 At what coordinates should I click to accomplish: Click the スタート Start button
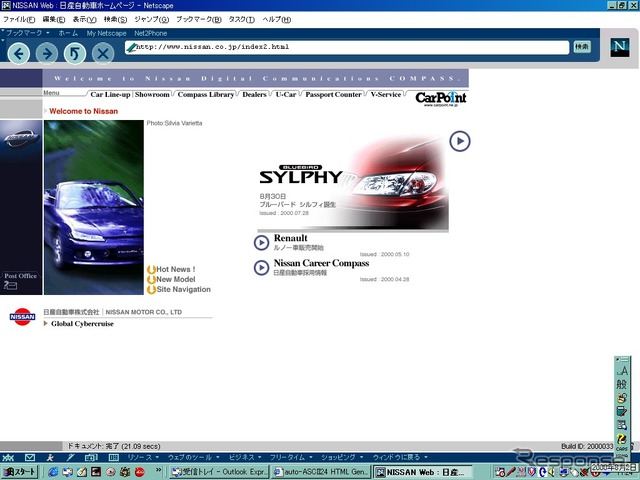coord(20,472)
